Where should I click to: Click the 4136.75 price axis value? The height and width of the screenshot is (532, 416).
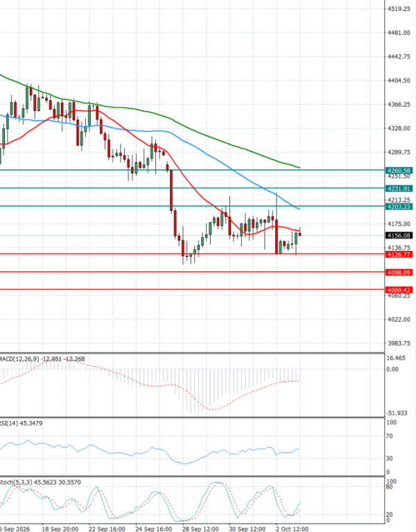pos(399,248)
